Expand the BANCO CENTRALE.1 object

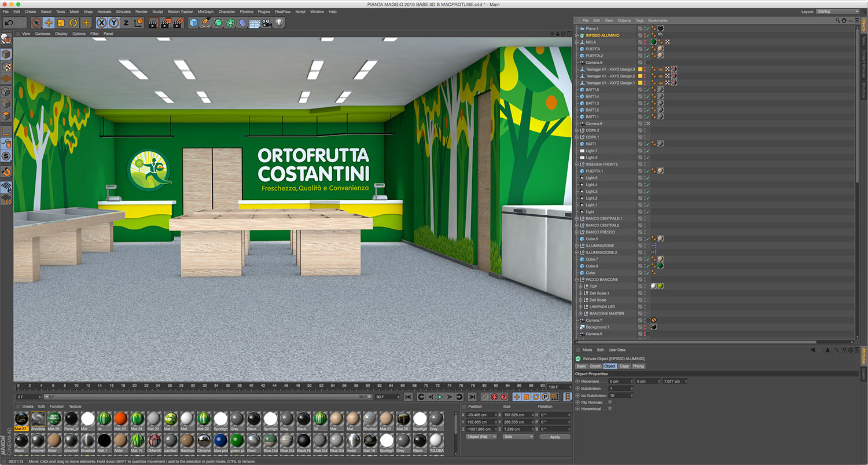click(577, 218)
